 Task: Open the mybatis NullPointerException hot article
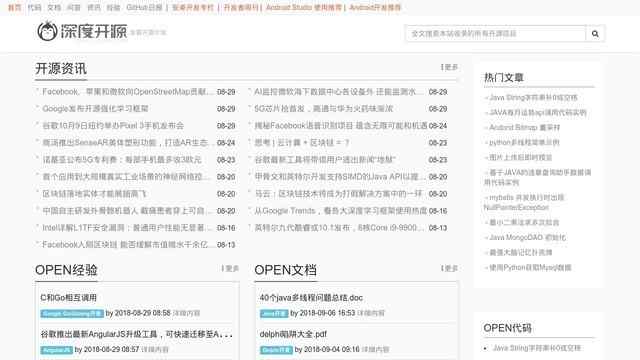click(524, 202)
